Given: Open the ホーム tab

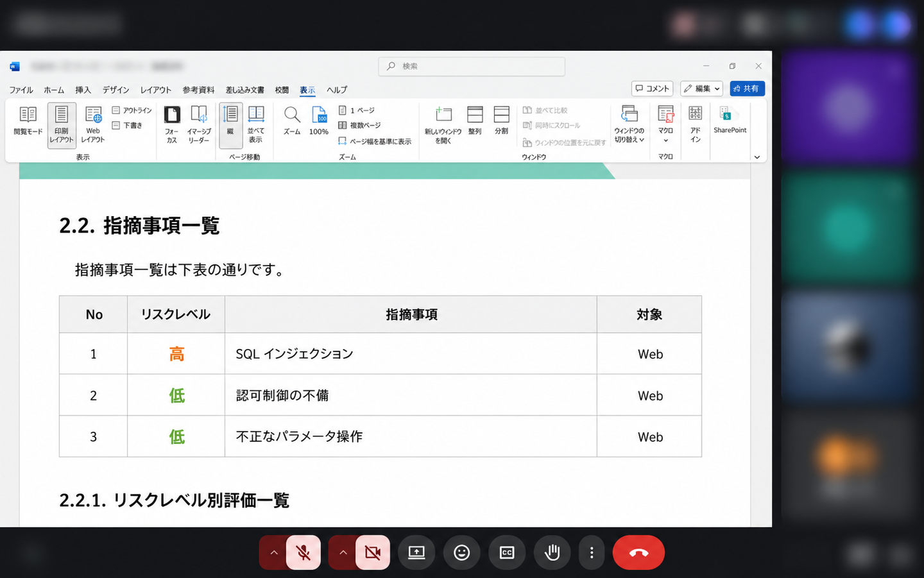Looking at the screenshot, I should 54,90.
